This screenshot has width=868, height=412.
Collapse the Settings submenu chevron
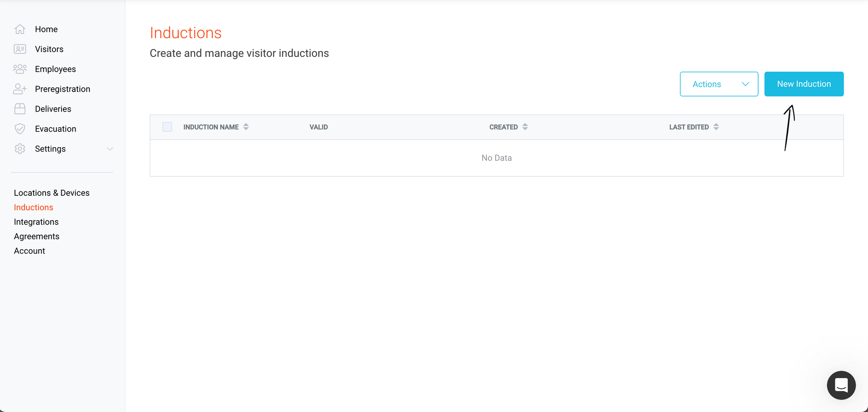[x=110, y=148]
